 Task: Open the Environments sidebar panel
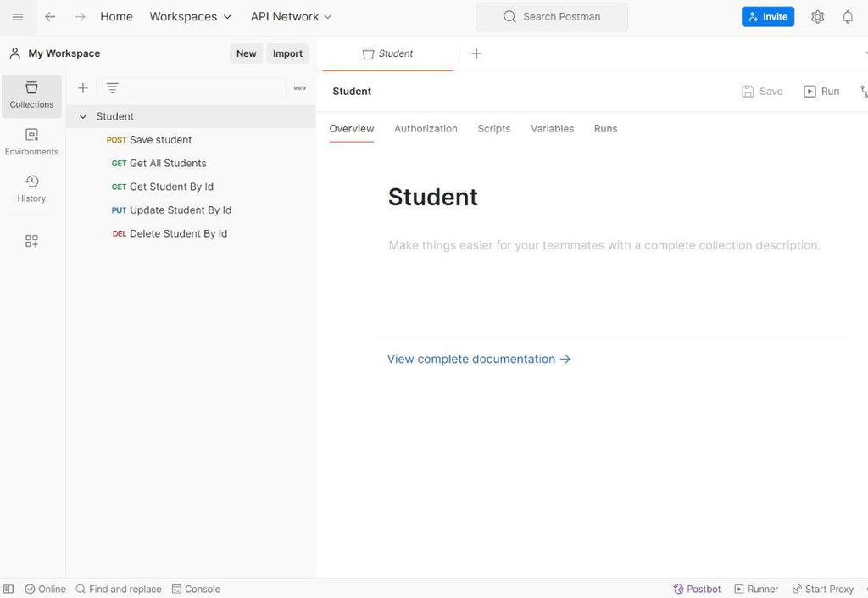pos(31,142)
